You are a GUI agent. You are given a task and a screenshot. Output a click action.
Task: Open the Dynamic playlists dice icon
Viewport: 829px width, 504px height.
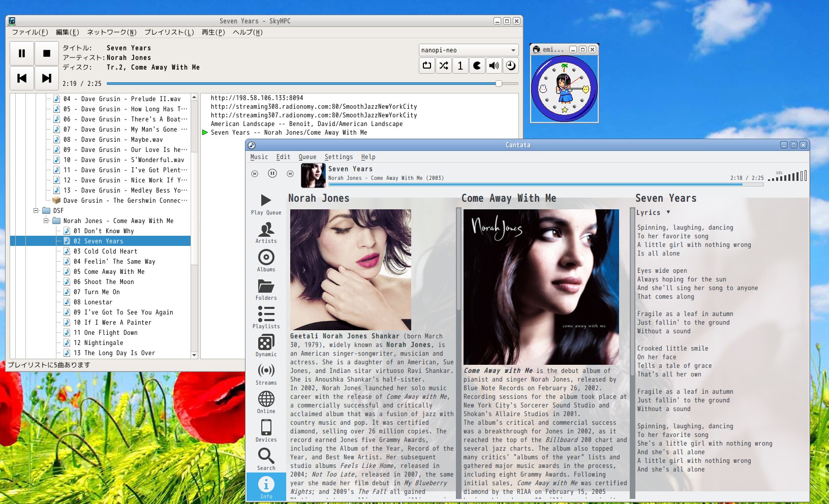coord(266,345)
